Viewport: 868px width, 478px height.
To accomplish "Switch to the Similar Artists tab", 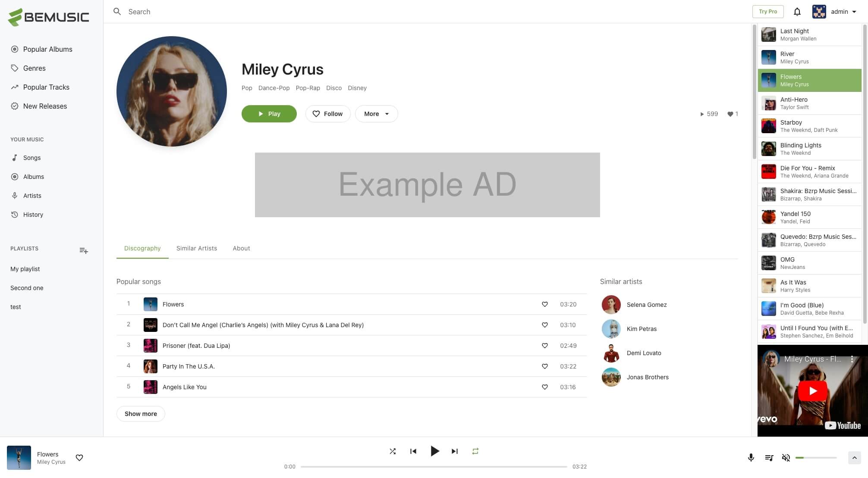I will 197,248.
